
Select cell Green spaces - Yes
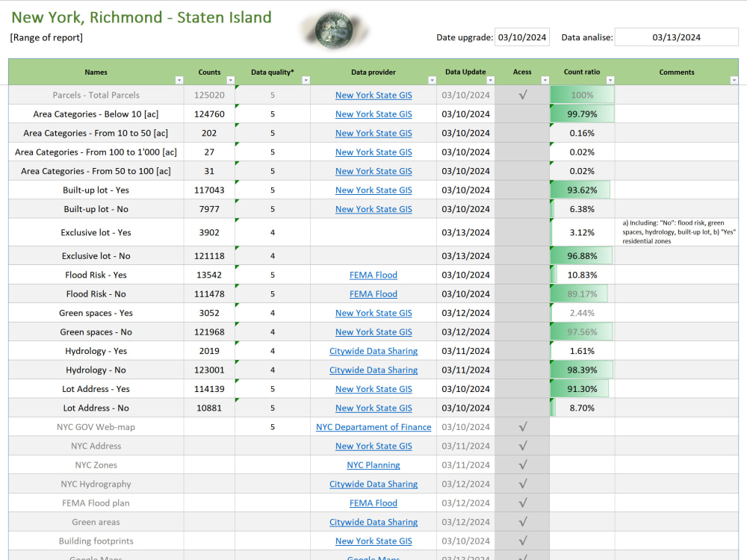pyautogui.click(x=96, y=313)
